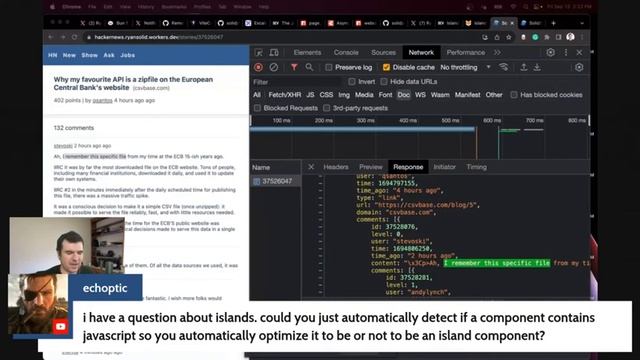Screen dimensions: 640x360
Task: Open the New link in HN nav
Action: pyautogui.click(x=69, y=55)
